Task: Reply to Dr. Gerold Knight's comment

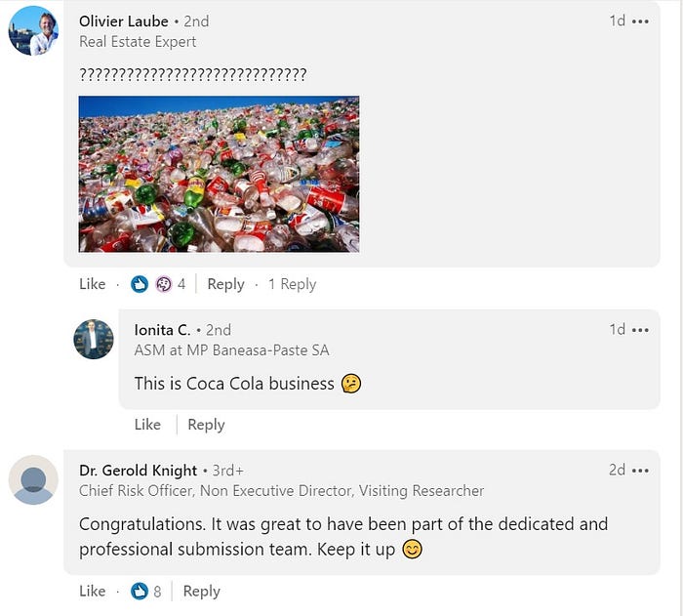Action: tap(201, 592)
